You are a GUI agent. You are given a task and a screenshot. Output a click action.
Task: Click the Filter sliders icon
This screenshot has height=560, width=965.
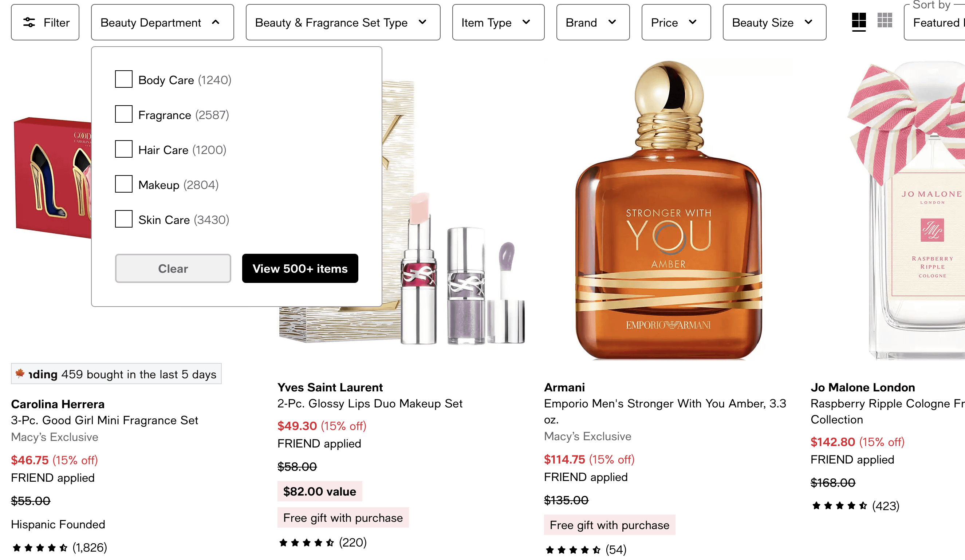29,23
